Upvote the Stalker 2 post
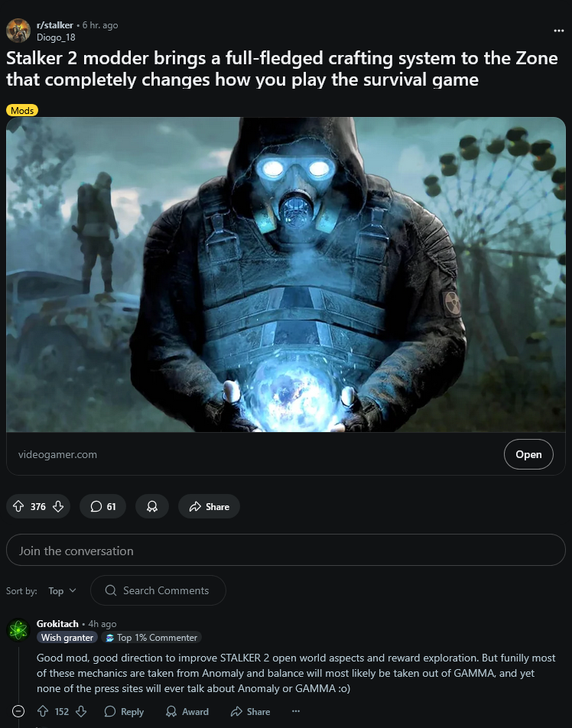 [18, 506]
